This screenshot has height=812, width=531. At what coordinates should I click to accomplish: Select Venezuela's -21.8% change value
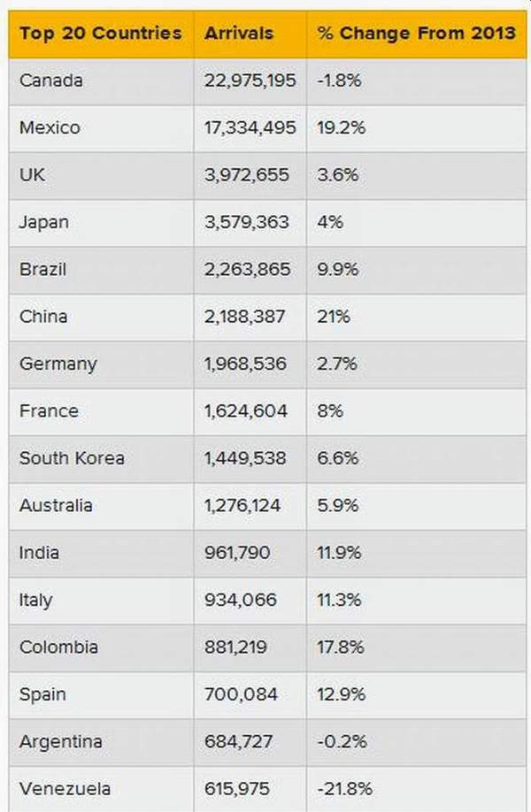(x=344, y=789)
